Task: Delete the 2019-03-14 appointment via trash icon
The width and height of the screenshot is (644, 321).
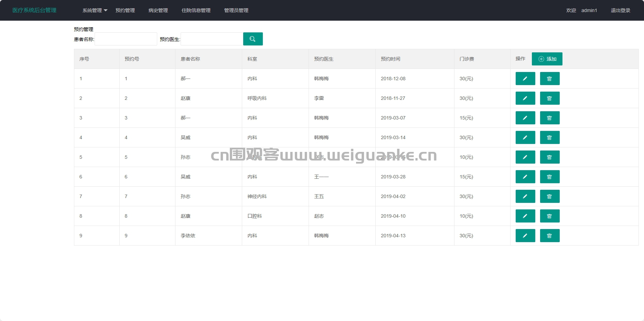Action: (549, 137)
